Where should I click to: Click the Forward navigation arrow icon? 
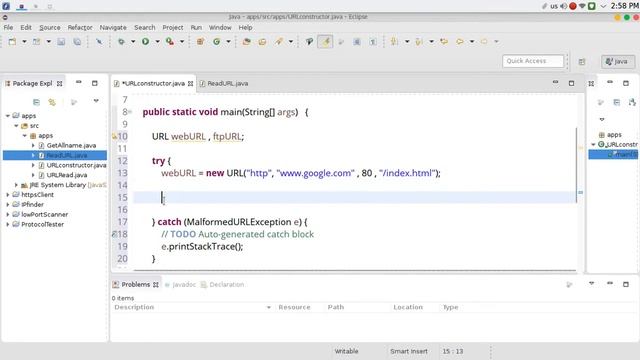click(484, 42)
